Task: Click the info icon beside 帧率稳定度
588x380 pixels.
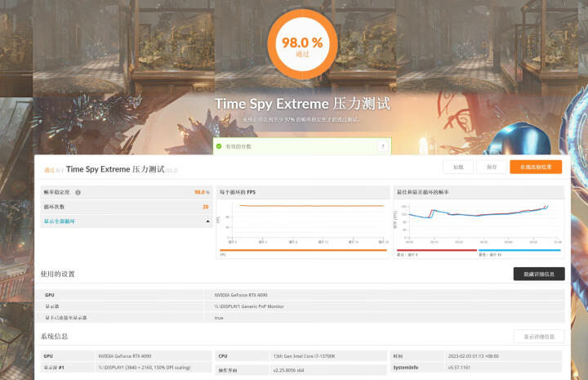Action: point(78,192)
